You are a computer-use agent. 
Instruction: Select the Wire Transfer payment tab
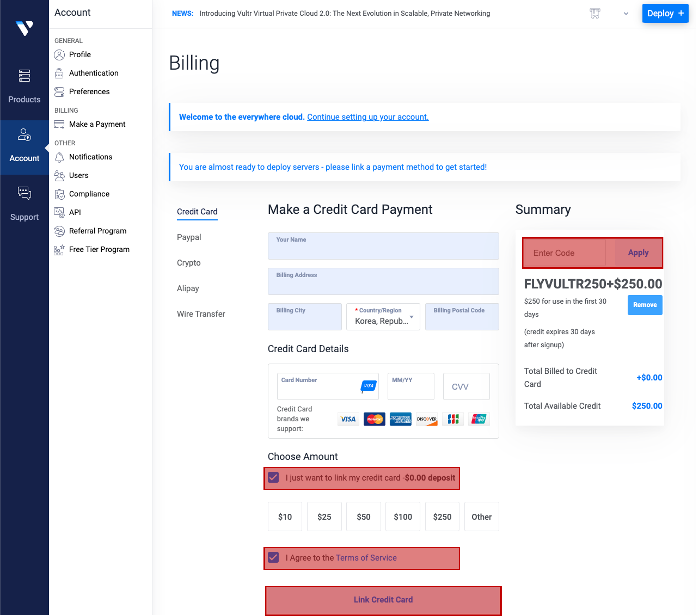coord(201,314)
